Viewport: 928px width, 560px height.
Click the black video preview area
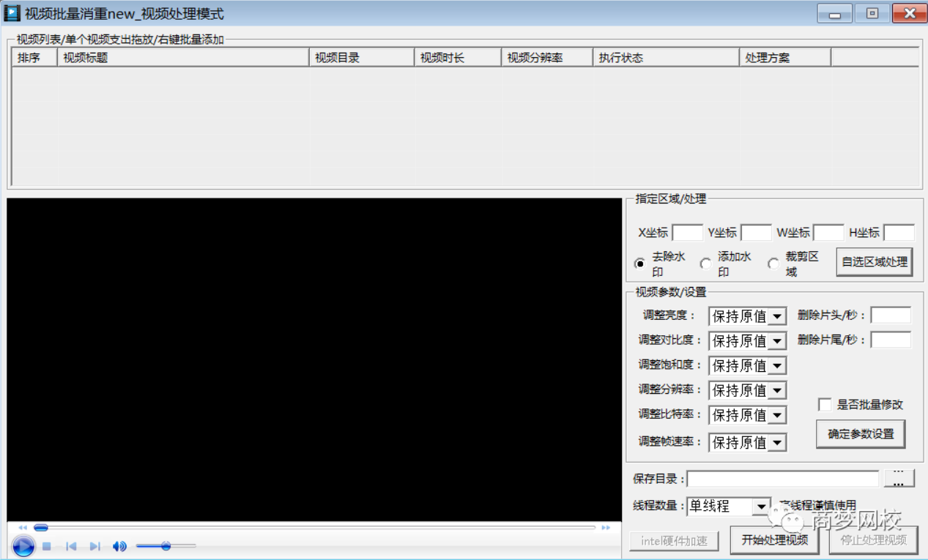314,359
